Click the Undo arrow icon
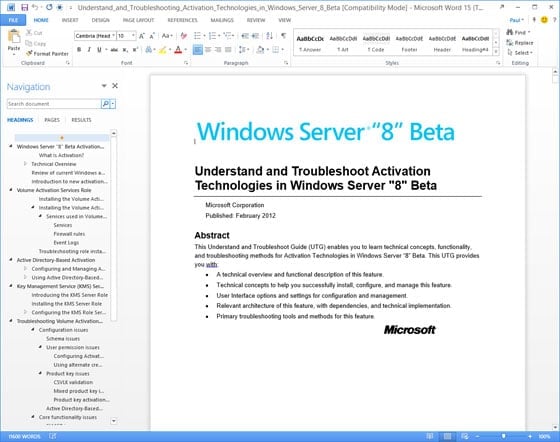This screenshot has width=560, height=442. point(35,7)
